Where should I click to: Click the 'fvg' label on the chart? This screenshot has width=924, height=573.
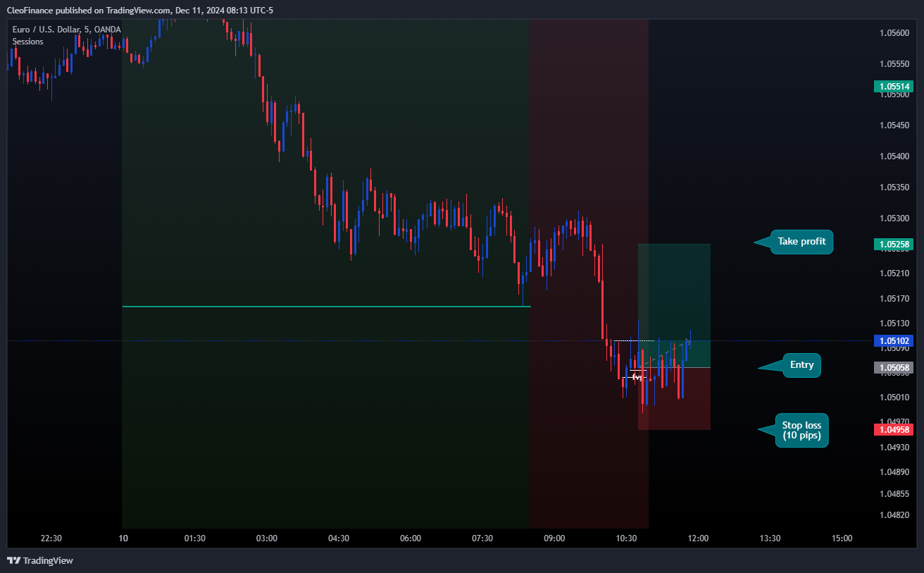click(637, 378)
